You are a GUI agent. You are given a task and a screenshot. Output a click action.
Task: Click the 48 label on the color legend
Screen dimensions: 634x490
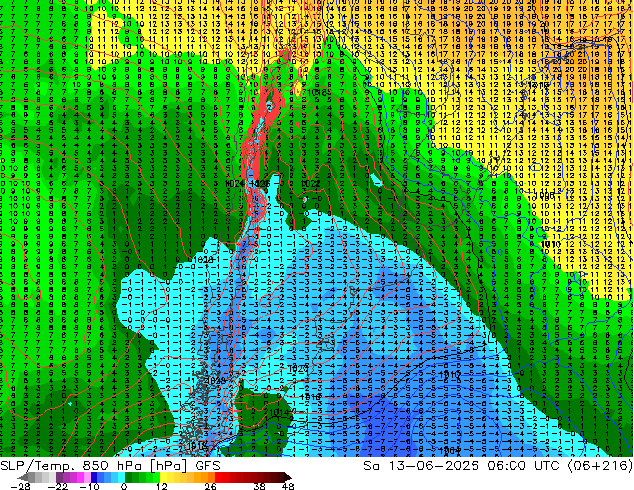click(x=288, y=486)
